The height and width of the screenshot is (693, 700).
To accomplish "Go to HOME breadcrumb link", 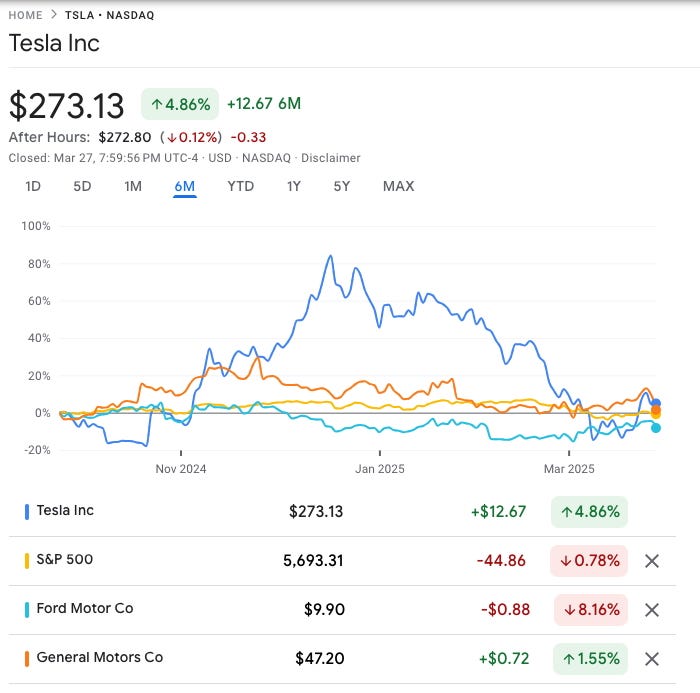I will (25, 15).
